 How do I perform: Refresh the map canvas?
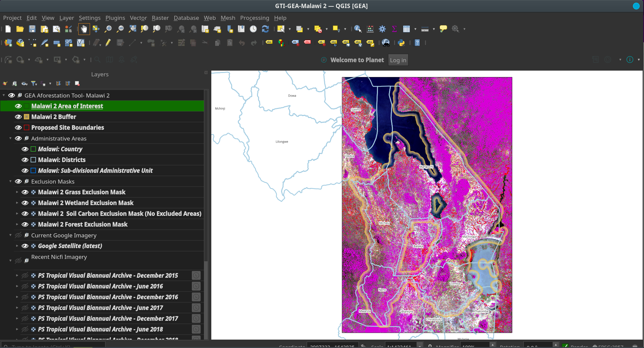point(265,29)
